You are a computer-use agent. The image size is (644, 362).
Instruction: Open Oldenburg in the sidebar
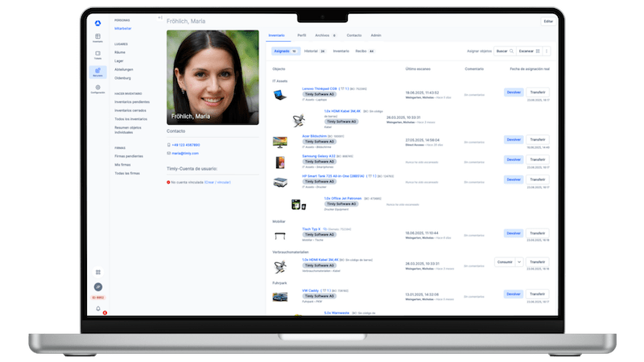point(122,78)
